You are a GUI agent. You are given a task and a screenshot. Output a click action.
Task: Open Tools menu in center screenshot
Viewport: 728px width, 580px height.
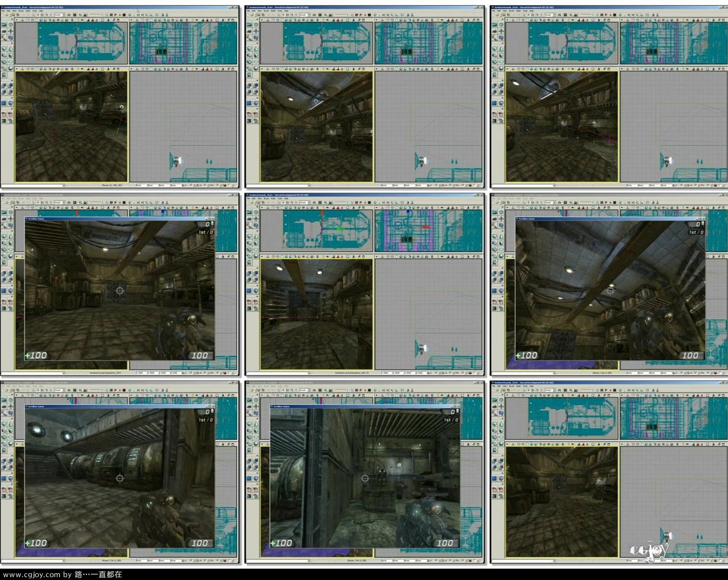(x=280, y=198)
